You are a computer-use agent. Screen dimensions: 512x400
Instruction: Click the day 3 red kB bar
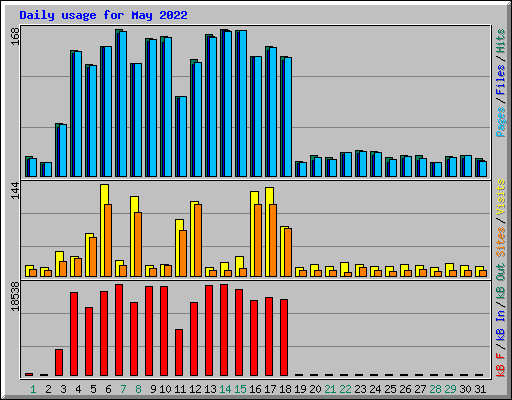59,363
